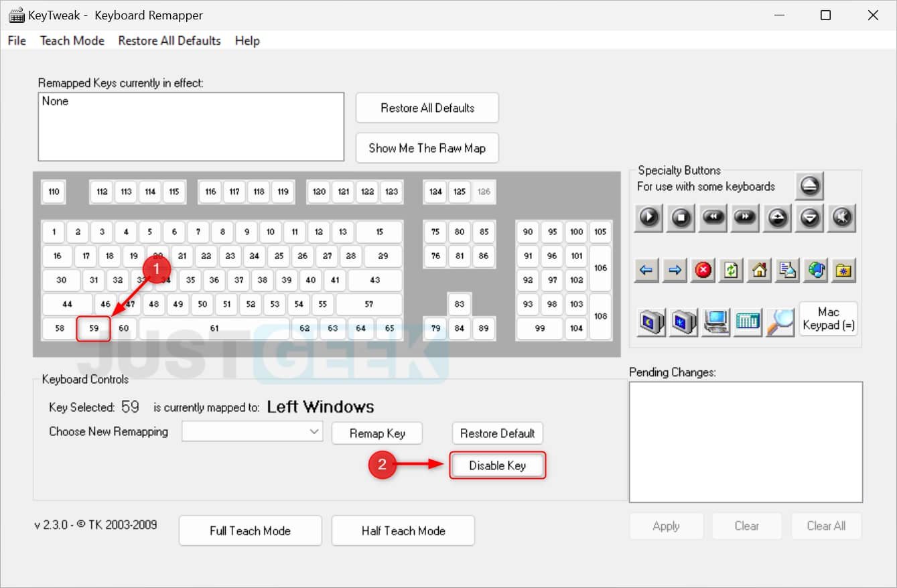Select key 105 on the numeric keypad
Image resolution: width=897 pixels, height=588 pixels.
600,232
